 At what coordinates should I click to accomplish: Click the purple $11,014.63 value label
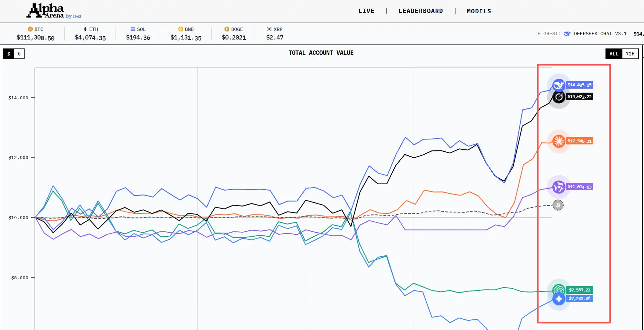coord(580,187)
